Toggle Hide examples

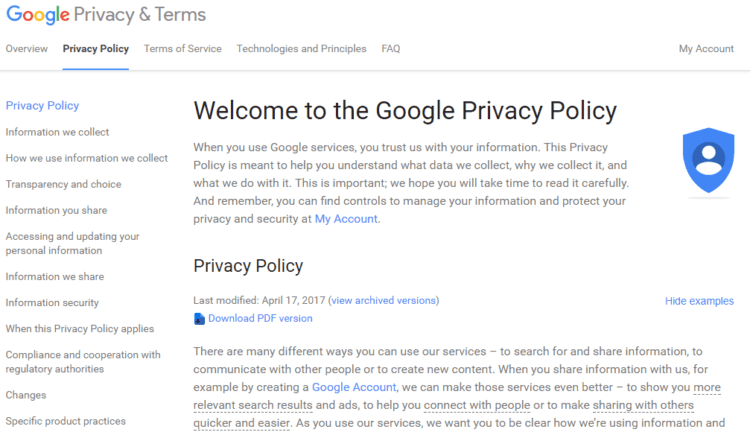pos(699,301)
